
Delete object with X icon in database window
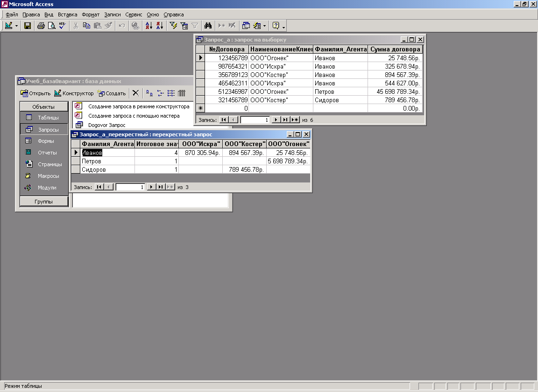coord(135,93)
